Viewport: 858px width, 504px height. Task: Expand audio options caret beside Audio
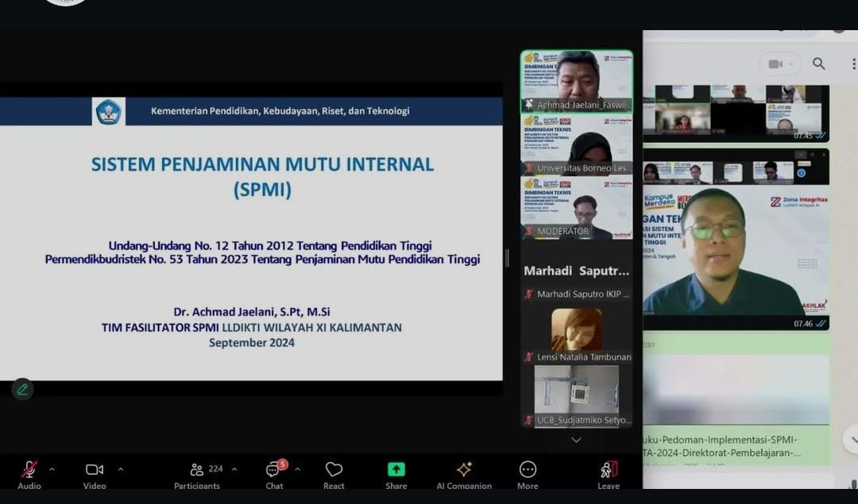52,469
